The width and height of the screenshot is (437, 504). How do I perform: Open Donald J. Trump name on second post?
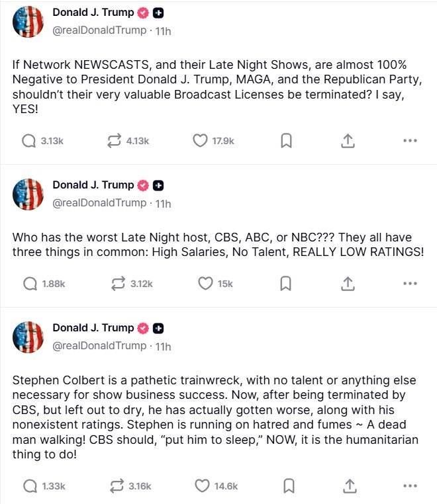[x=93, y=185]
